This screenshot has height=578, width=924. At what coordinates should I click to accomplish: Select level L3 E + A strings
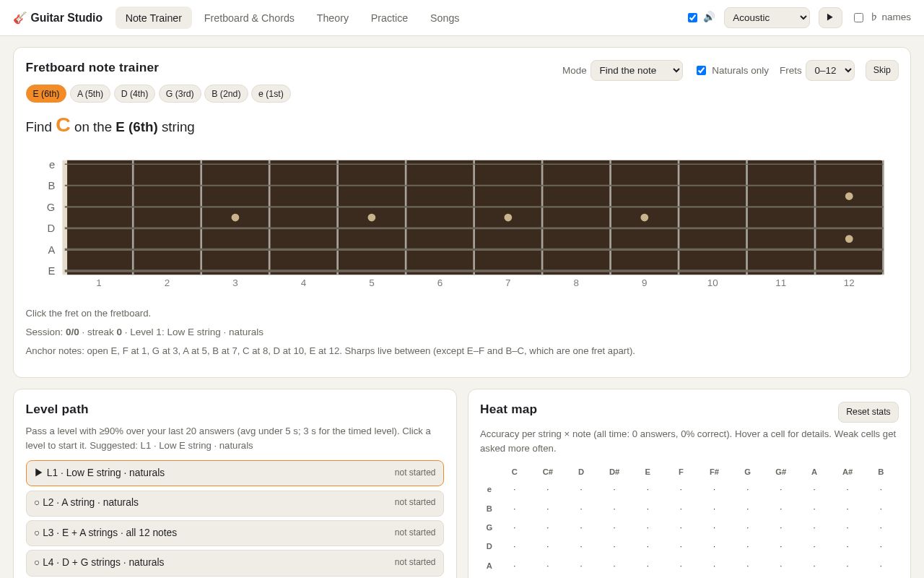[235, 533]
